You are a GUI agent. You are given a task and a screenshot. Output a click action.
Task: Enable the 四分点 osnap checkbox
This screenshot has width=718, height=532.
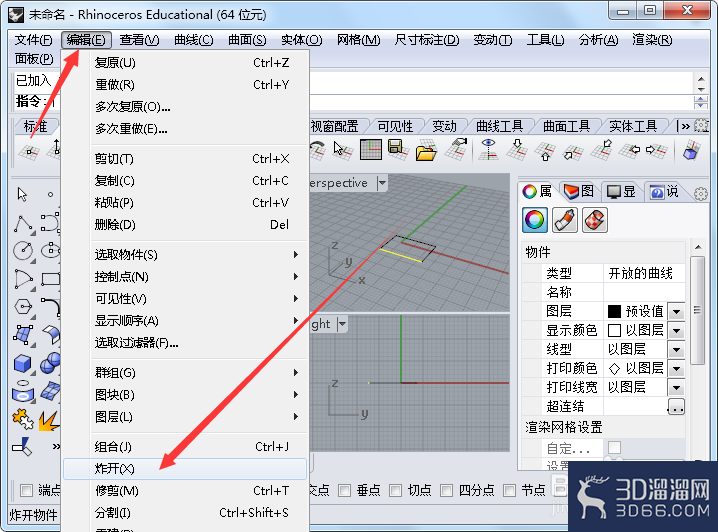click(x=446, y=491)
